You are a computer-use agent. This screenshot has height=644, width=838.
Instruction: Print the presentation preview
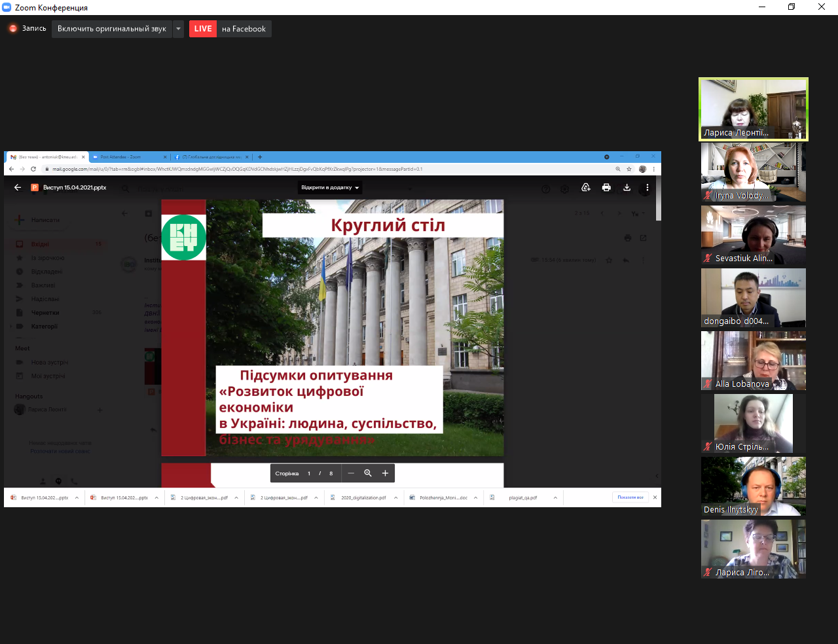606,188
